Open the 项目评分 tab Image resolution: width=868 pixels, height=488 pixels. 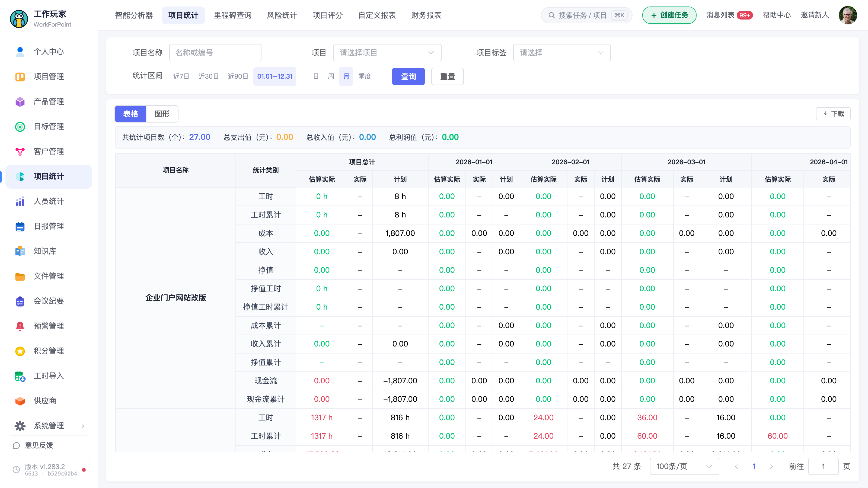tap(327, 15)
